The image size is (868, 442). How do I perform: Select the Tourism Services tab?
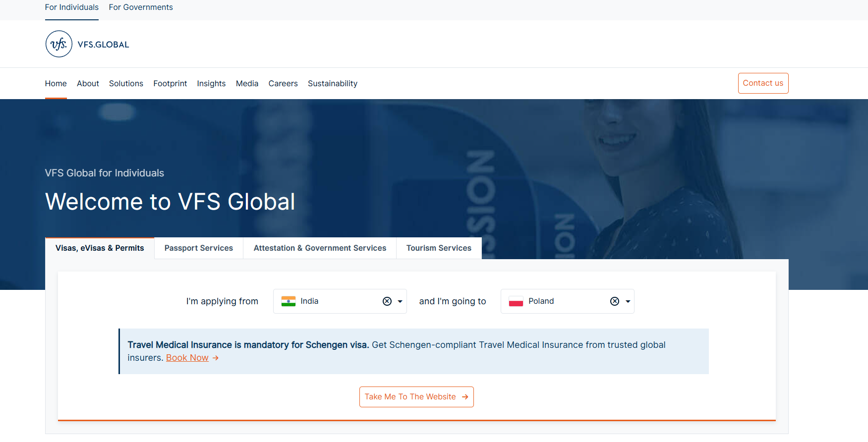click(439, 248)
